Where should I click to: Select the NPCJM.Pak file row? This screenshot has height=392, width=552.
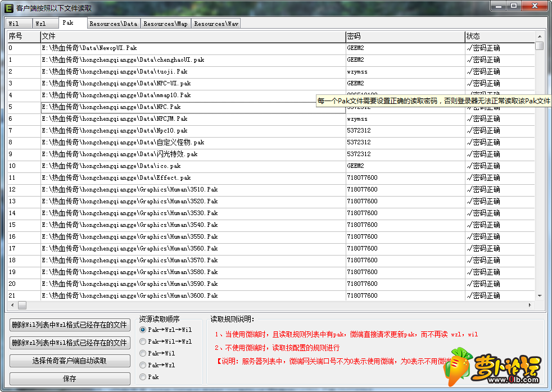coord(271,119)
